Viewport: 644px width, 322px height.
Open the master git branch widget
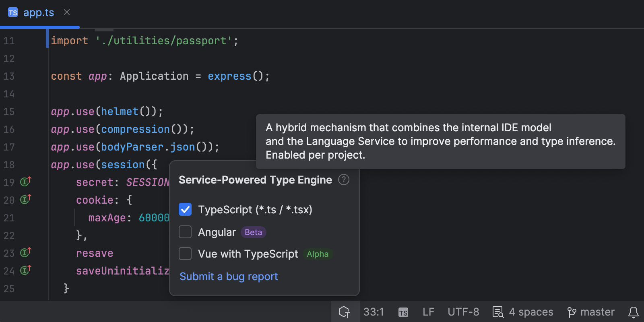pos(591,312)
